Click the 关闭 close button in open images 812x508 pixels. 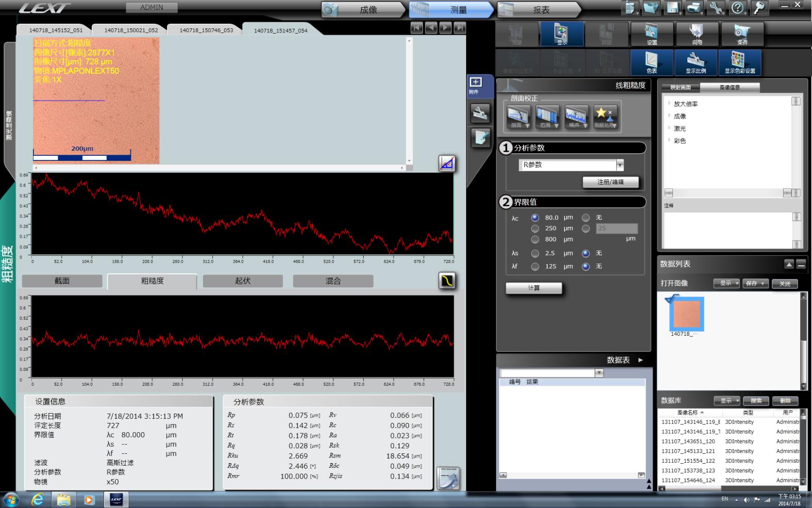coord(785,284)
